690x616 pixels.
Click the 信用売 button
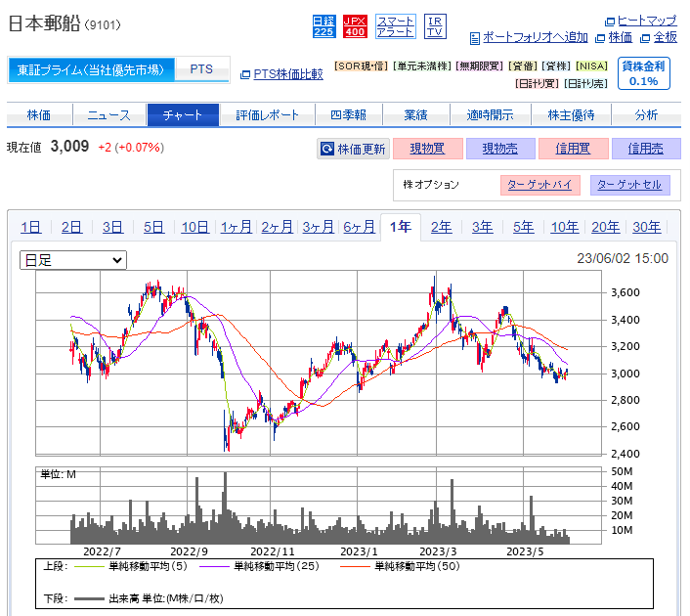click(x=646, y=149)
